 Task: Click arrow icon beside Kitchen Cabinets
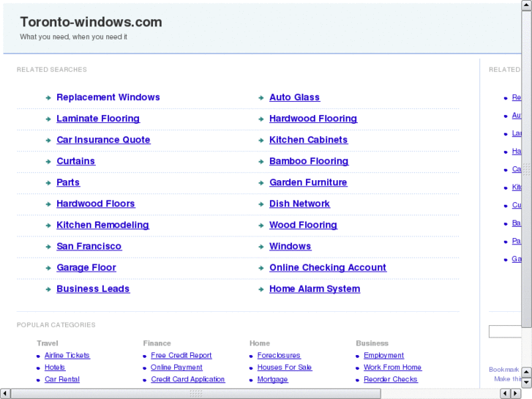click(261, 141)
